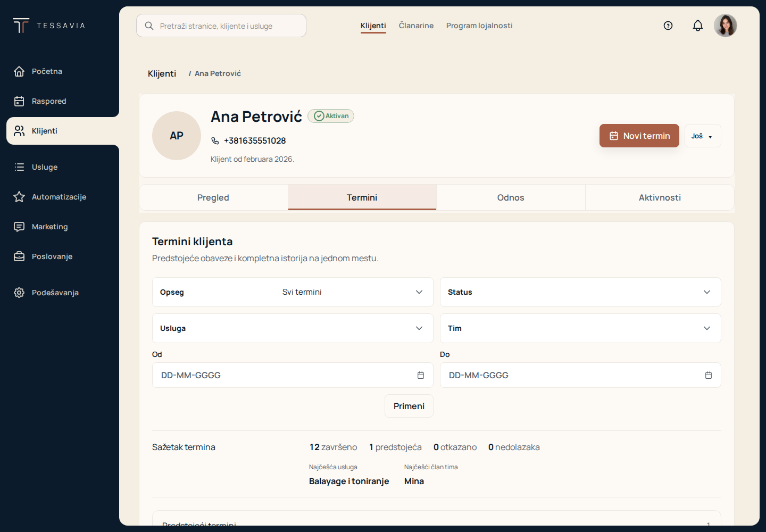Click the Tessavia logo icon
Image resolution: width=766 pixels, height=532 pixels.
21,26
